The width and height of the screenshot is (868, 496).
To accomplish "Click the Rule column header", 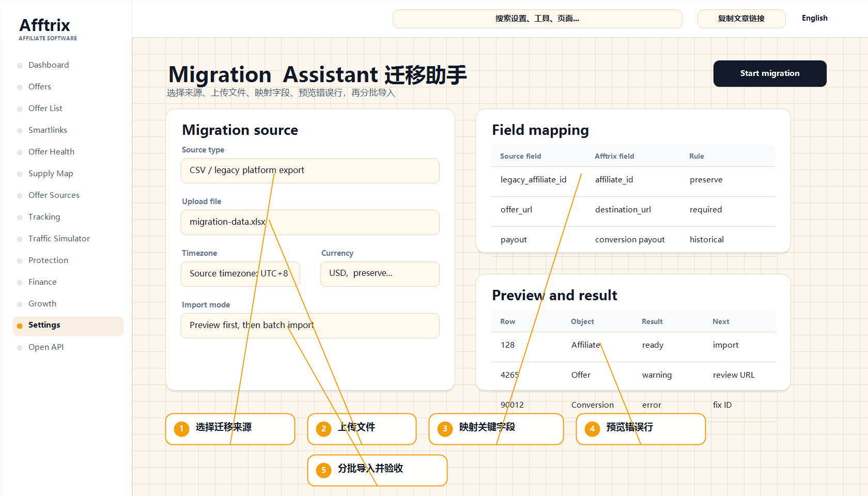I will tap(696, 156).
